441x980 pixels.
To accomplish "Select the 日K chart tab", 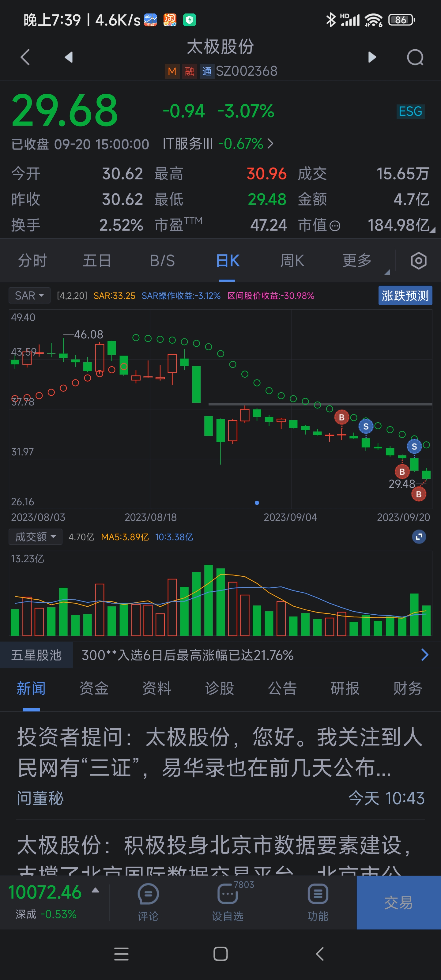I will (x=228, y=261).
